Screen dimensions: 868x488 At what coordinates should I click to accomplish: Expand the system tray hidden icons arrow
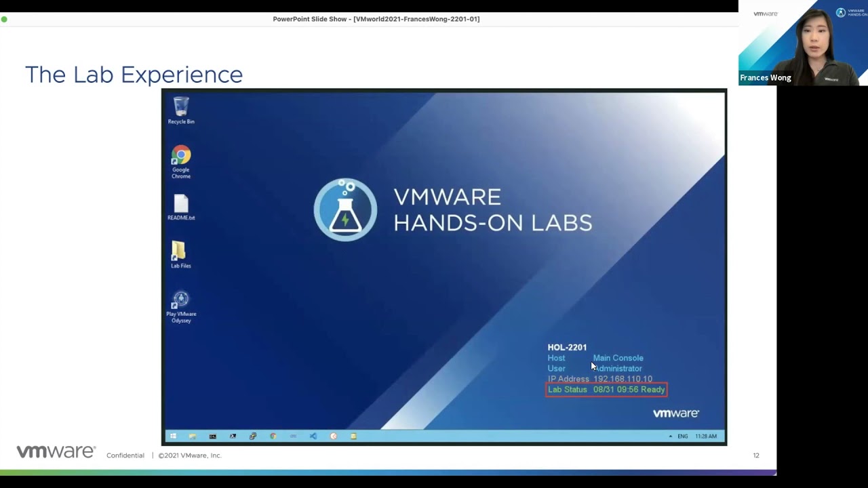tap(670, 436)
